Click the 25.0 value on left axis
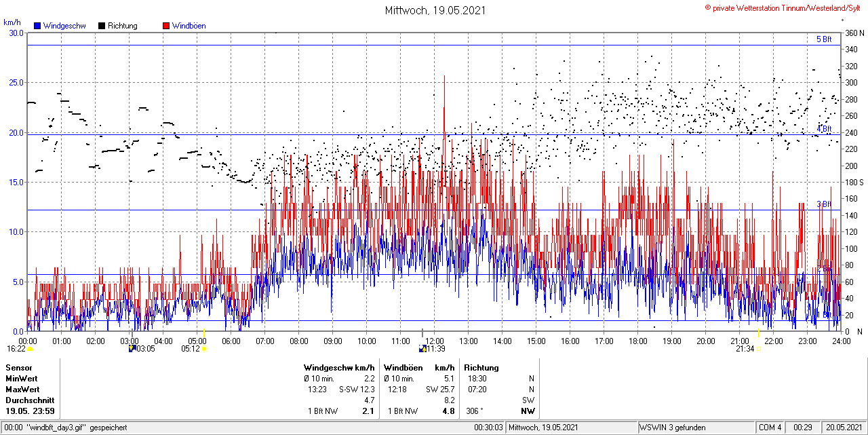This screenshot has height=435, width=868. tap(16, 82)
